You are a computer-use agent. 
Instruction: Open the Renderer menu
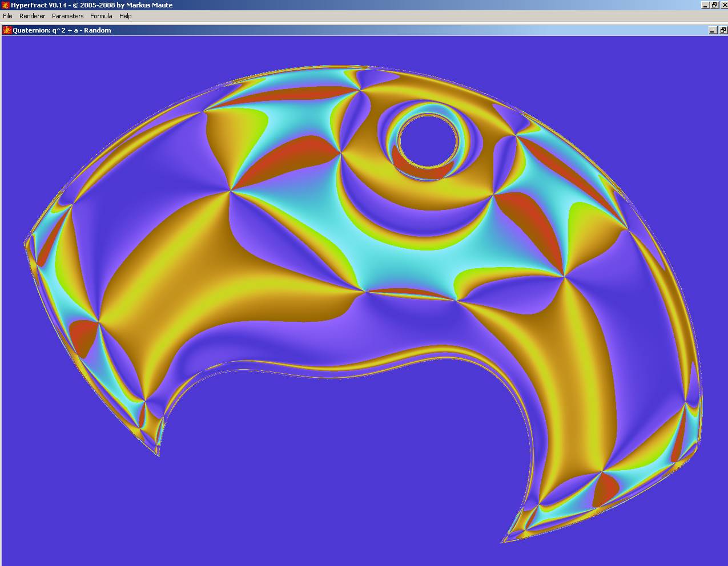(32, 16)
